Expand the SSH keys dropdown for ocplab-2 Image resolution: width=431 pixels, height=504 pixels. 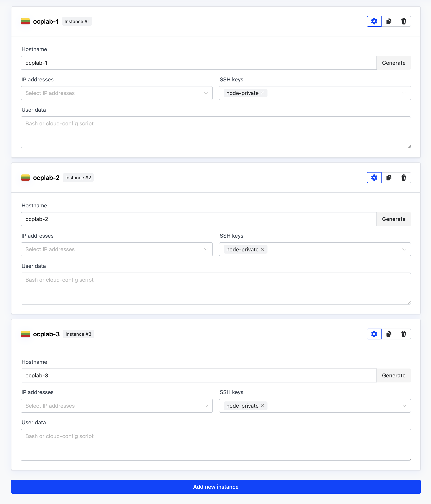[x=405, y=249]
